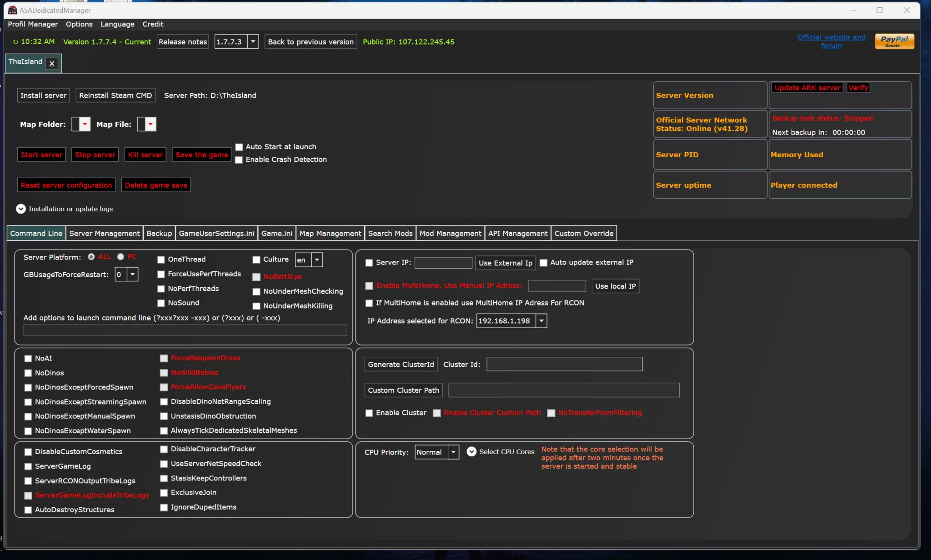This screenshot has height=560, width=931.
Task: Click the Stop server button
Action: click(x=95, y=155)
